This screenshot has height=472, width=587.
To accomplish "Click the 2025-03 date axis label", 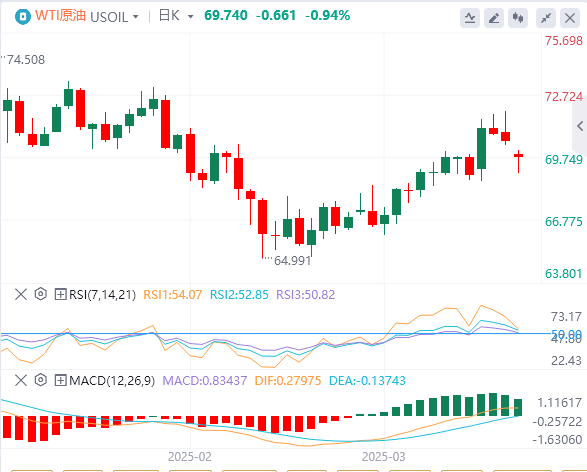I will pos(383,457).
